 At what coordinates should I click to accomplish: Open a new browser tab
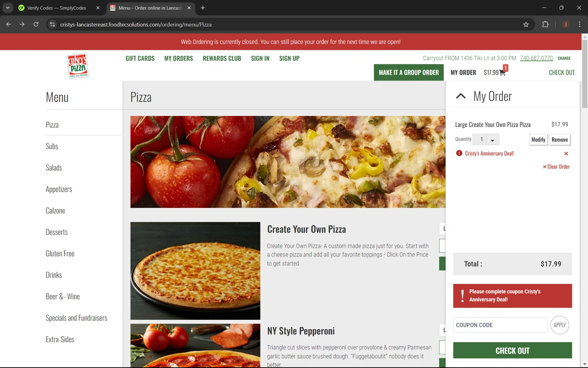click(203, 8)
